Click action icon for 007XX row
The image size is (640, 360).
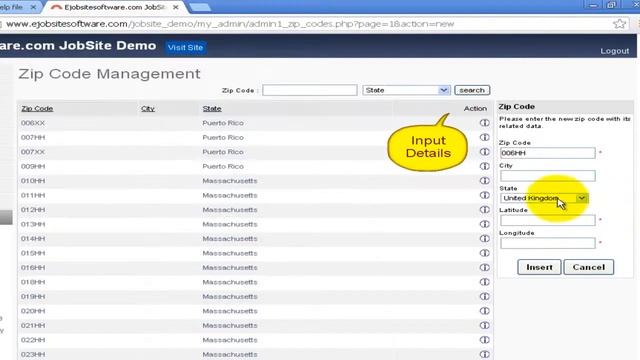pyautogui.click(x=484, y=152)
